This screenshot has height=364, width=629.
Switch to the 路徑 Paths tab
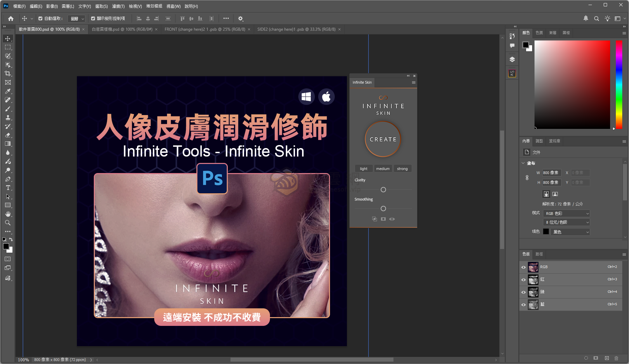point(539,254)
